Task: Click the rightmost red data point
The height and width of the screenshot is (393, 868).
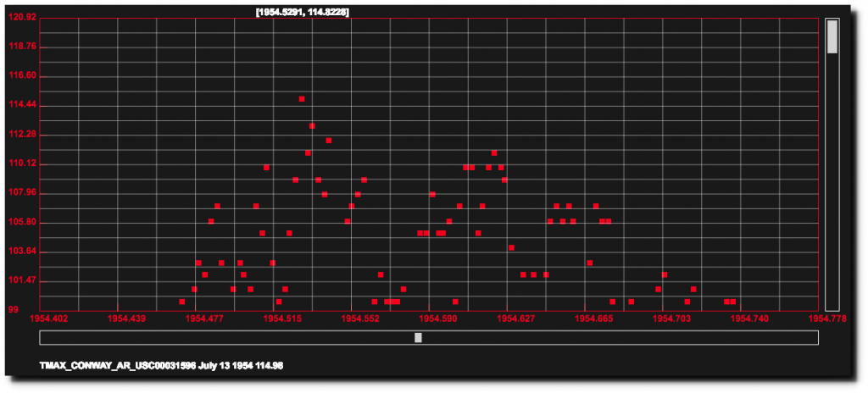Action: 733,302
